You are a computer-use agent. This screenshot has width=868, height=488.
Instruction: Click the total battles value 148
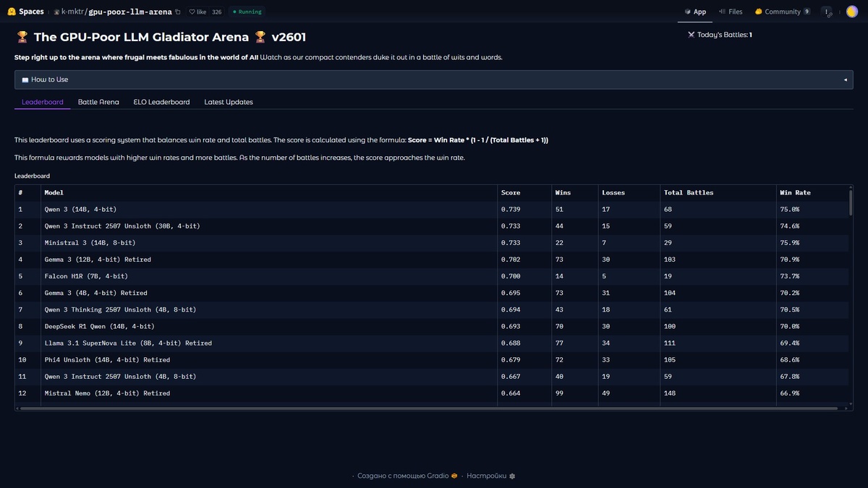tap(718, 393)
